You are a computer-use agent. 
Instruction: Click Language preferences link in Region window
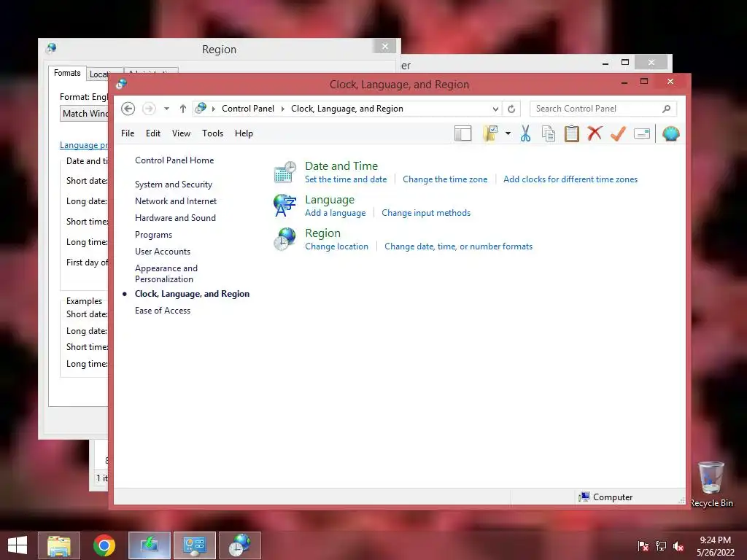[x=84, y=145]
